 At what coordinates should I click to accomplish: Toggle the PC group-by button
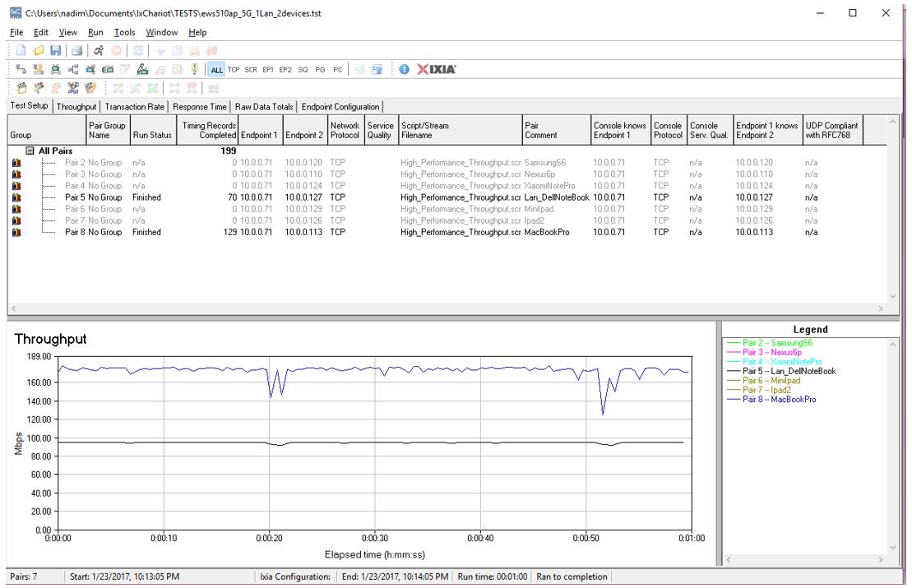point(338,70)
